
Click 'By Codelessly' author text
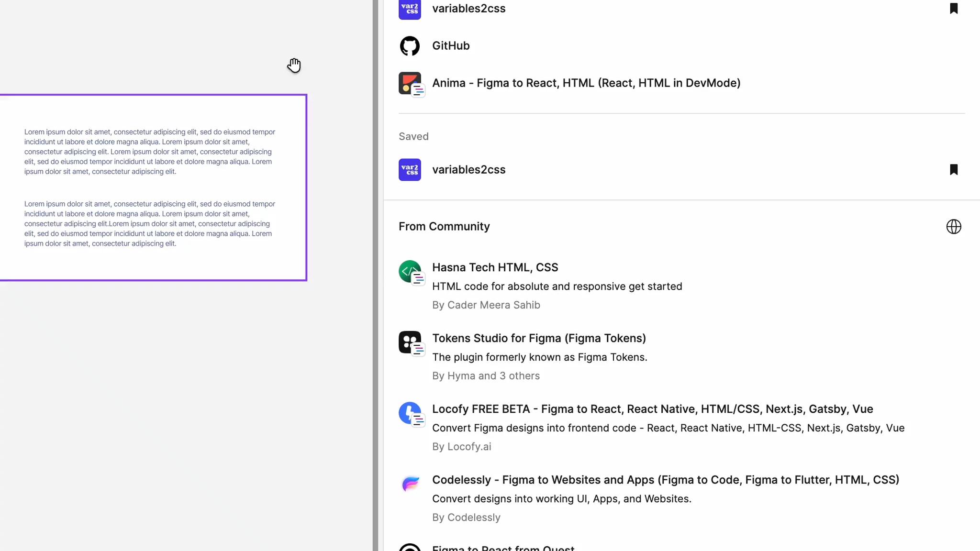[x=466, y=517]
